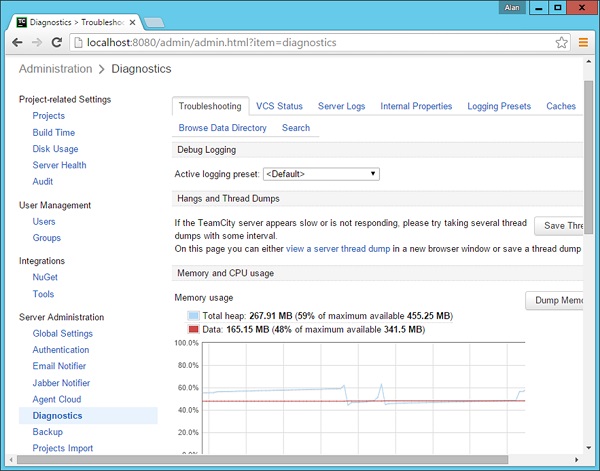Click the Total heap blue legend swatch
600x471 pixels.
(x=194, y=316)
